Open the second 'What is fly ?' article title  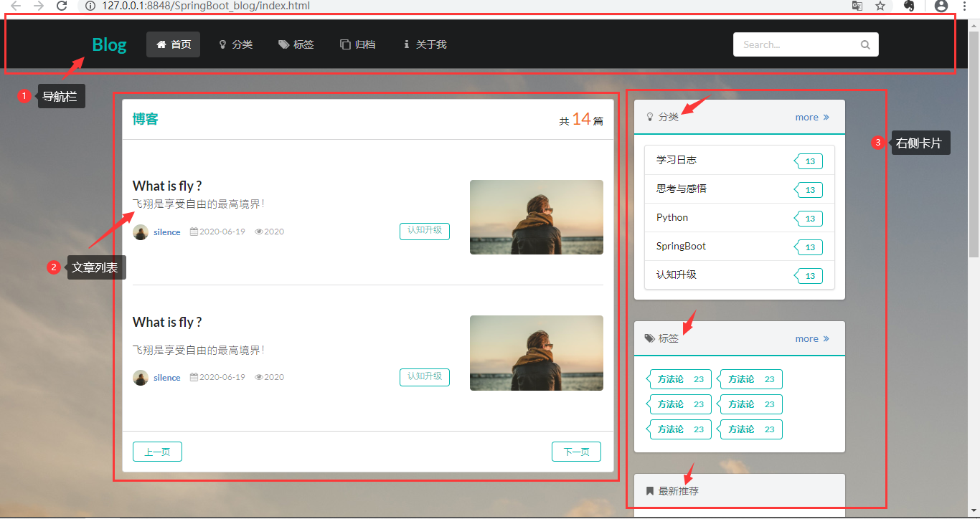pyautogui.click(x=167, y=322)
